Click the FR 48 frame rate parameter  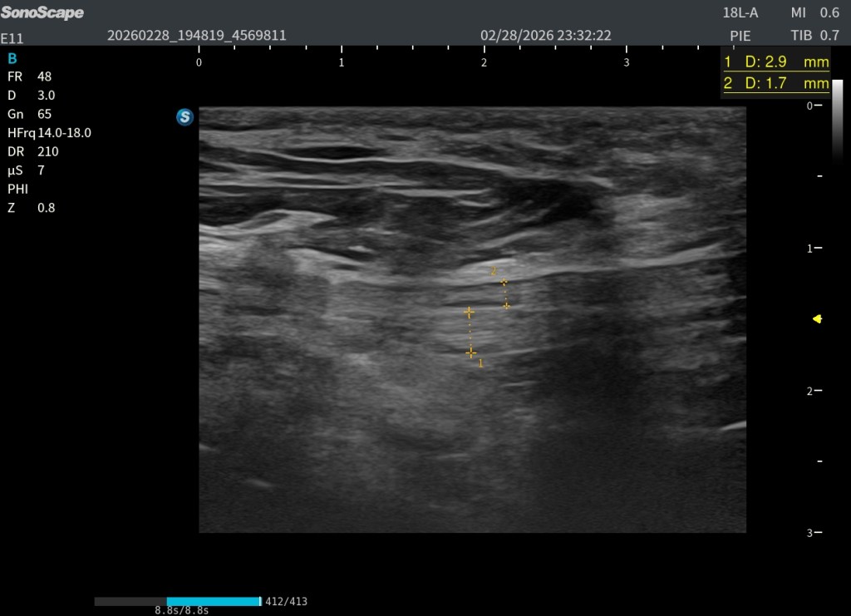coord(29,76)
